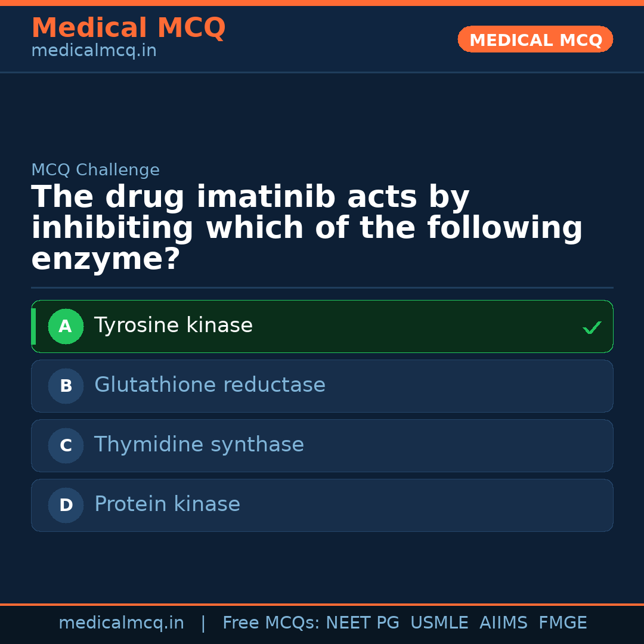The image size is (644, 644).
Task: Click the orange Medical MCQ header title
Action: (128, 28)
